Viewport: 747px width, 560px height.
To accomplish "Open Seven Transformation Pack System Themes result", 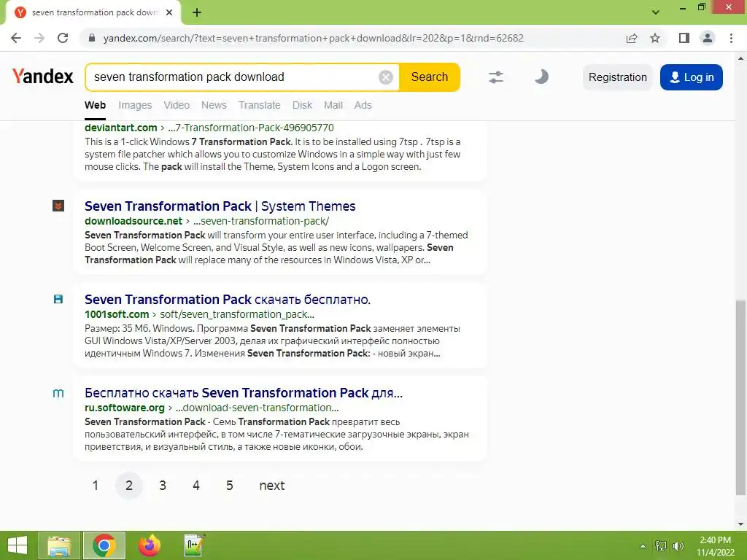I will [x=220, y=206].
